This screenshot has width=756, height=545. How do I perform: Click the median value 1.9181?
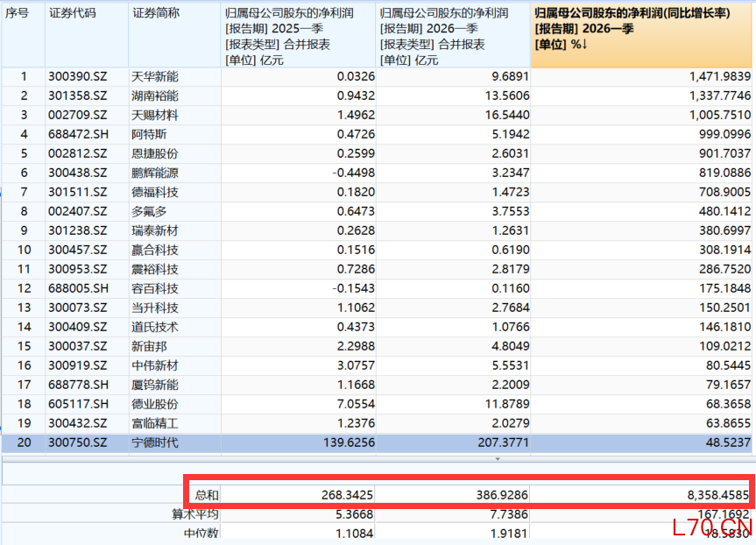pyautogui.click(x=509, y=533)
